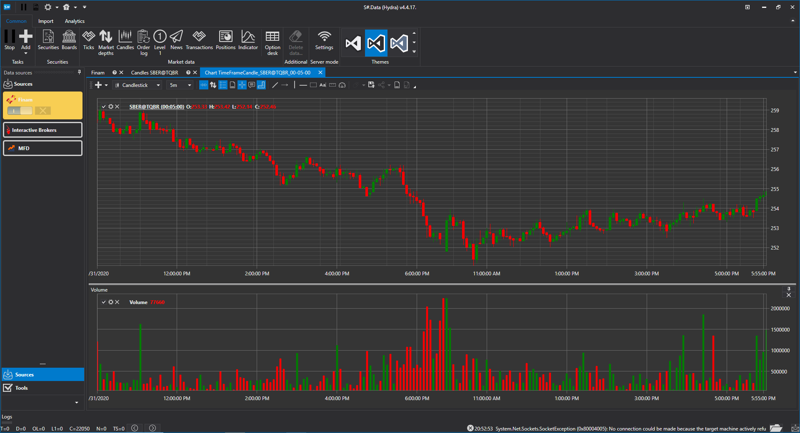Click the Stop task button
This screenshot has height=433, width=800.
9,40
